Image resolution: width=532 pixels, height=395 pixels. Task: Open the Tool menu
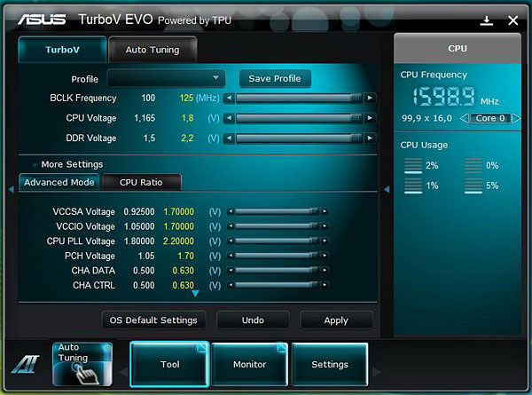[169, 364]
